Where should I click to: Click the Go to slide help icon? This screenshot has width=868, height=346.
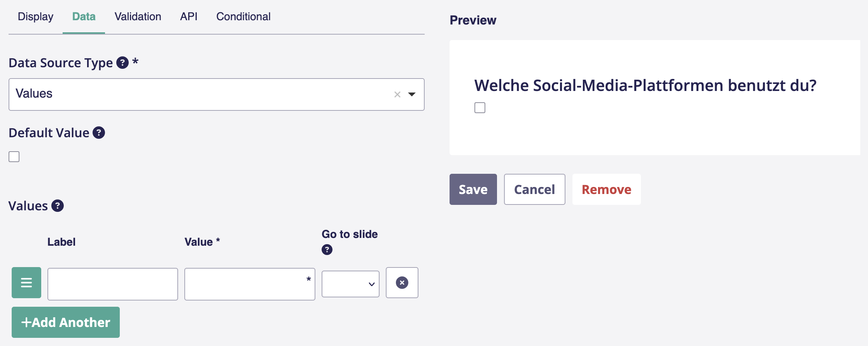(327, 250)
